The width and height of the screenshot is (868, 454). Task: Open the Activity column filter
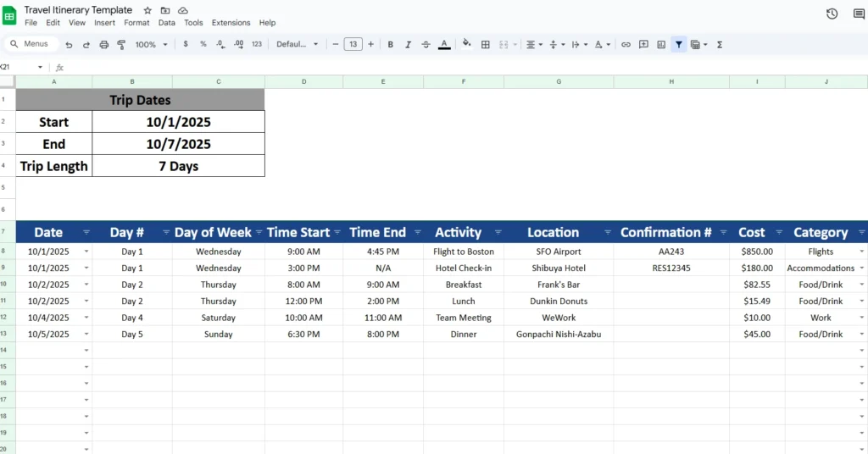[x=498, y=232]
